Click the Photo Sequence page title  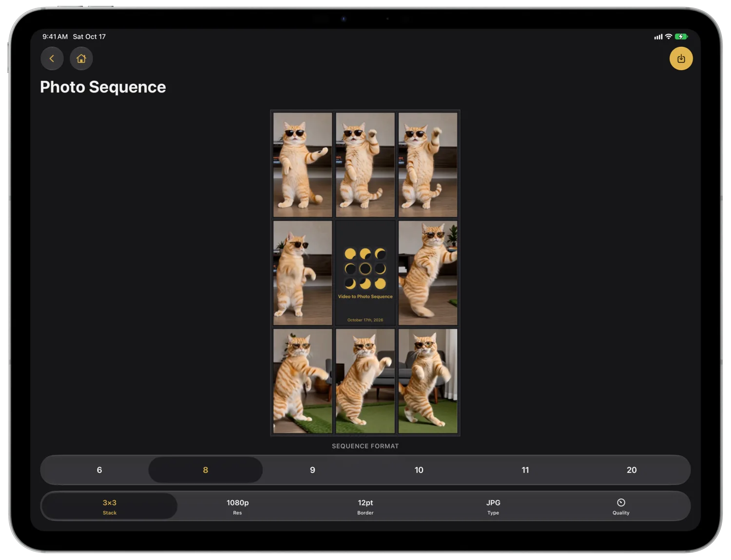(103, 87)
